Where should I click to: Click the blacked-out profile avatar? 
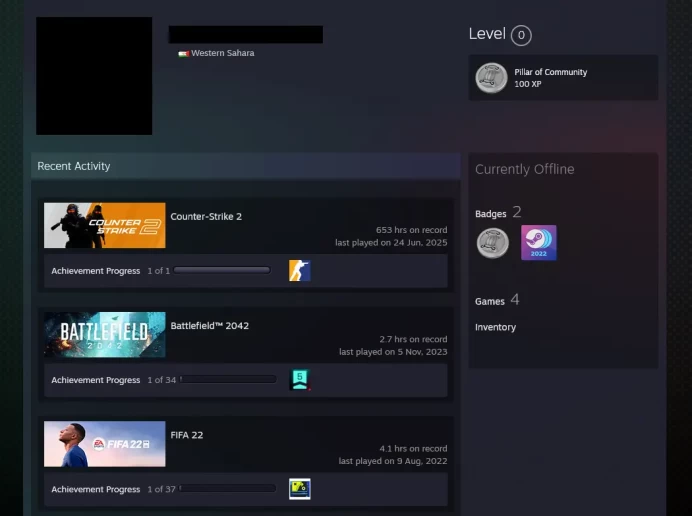[x=94, y=76]
